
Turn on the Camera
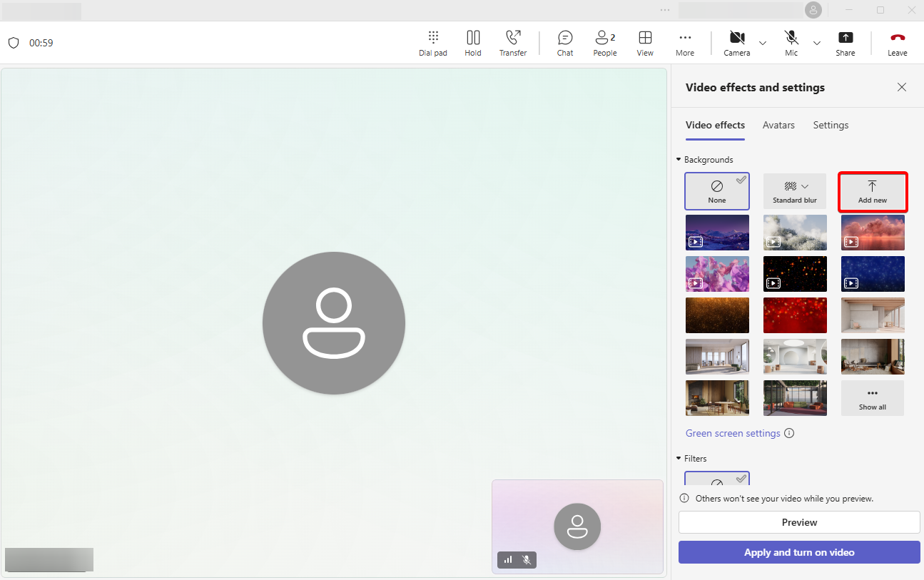coord(736,43)
